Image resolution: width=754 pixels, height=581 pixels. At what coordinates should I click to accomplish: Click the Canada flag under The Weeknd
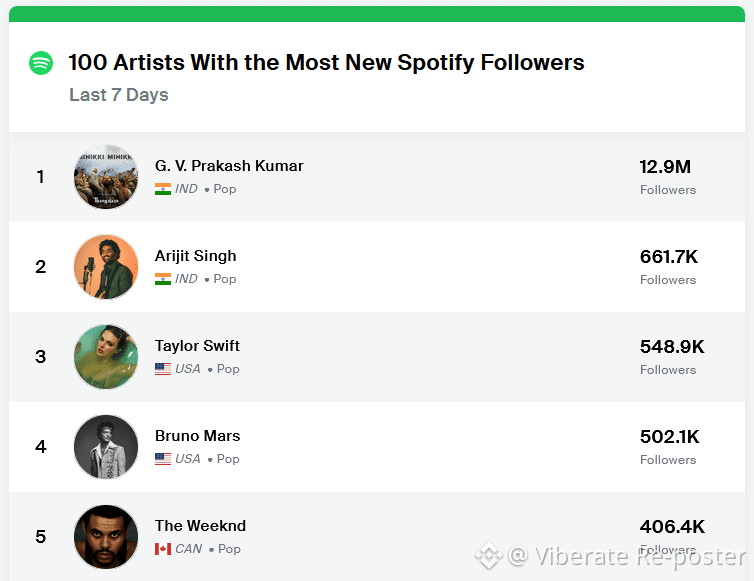tap(163, 549)
